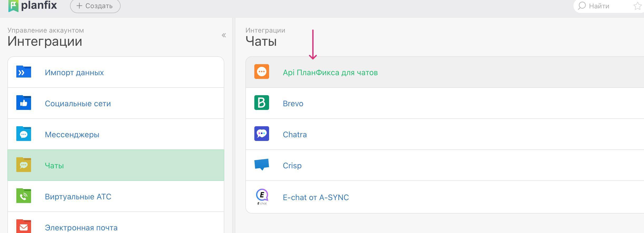Click the Мессенджеры folder icon

[x=24, y=134]
